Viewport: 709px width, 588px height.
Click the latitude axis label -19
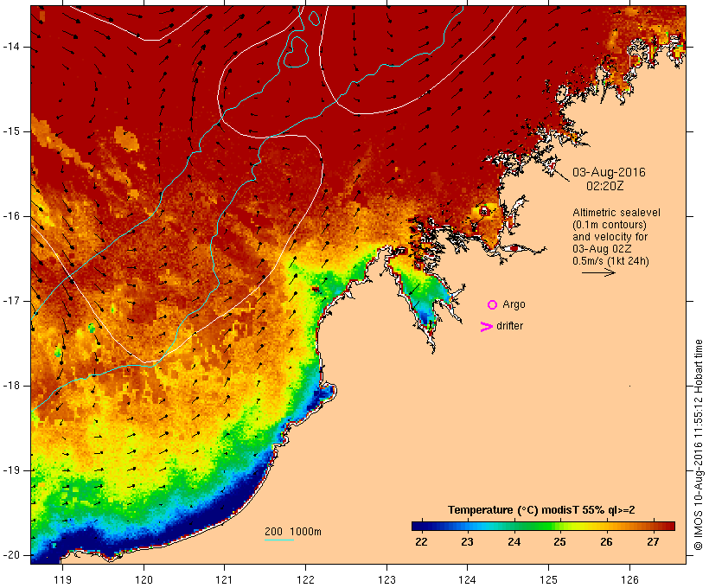(11, 470)
